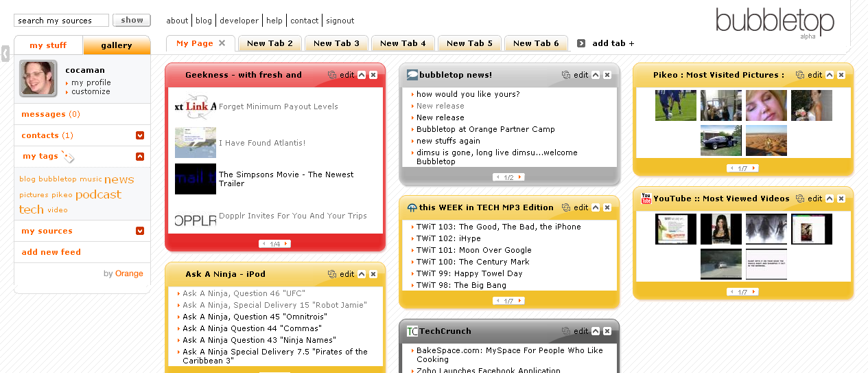Close the My Page tab using its X
The height and width of the screenshot is (373, 868).
tap(222, 43)
